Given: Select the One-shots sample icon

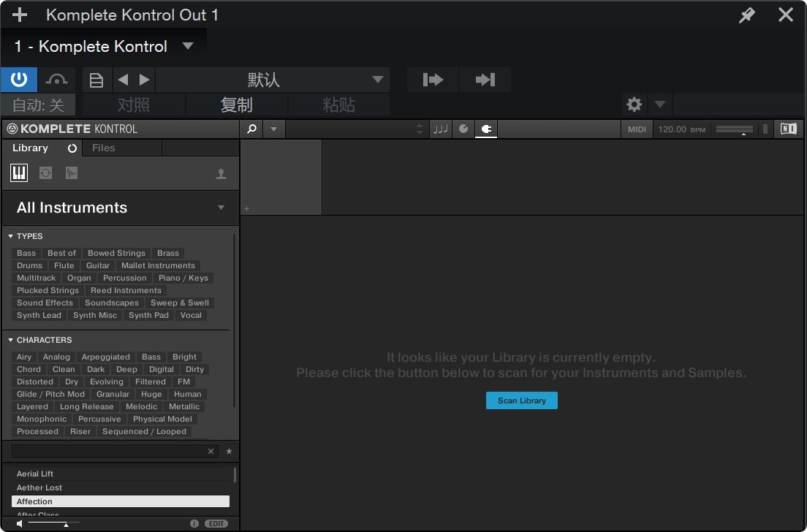Looking at the screenshot, I should pos(71,173).
